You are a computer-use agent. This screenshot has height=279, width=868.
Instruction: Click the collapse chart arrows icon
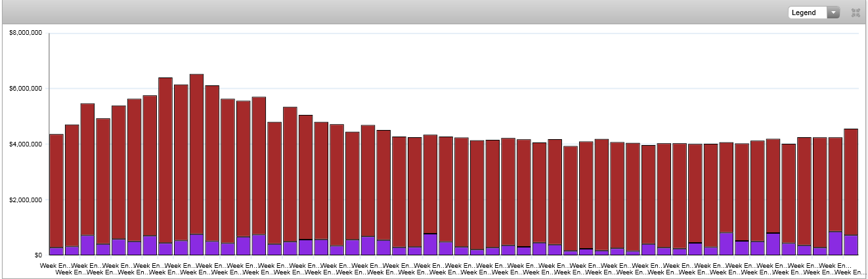[x=856, y=12]
